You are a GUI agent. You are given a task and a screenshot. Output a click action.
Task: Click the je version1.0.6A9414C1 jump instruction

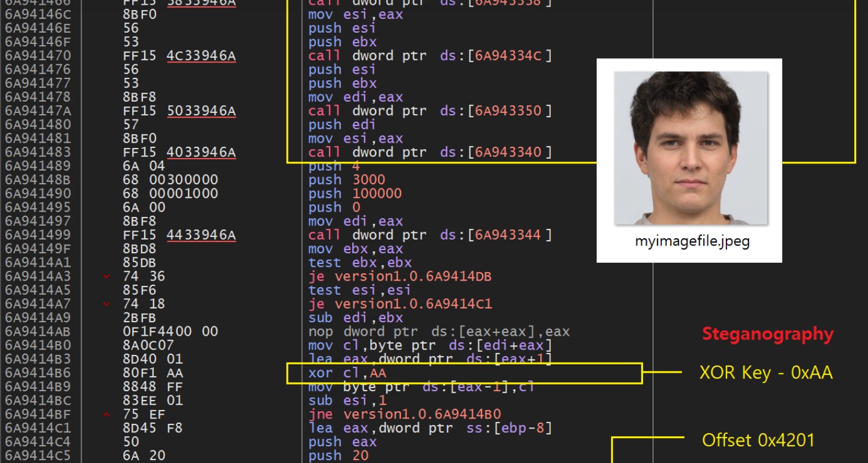coord(400,304)
